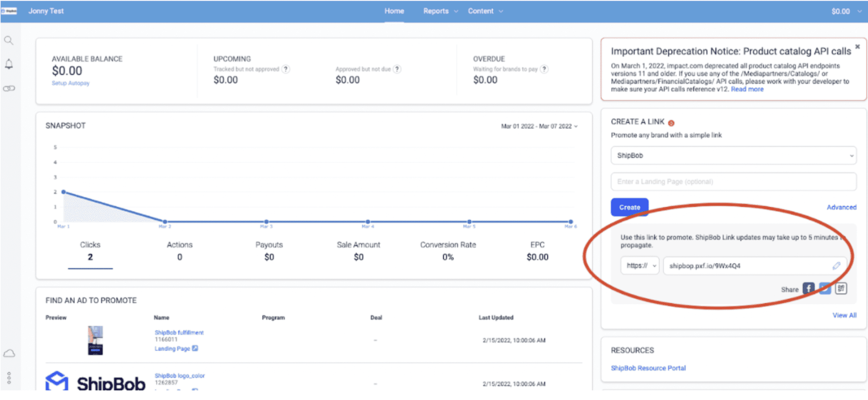868x400 pixels.
Task: Change the snapshot date range Mar 01 - Mar 07
Action: pyautogui.click(x=539, y=126)
